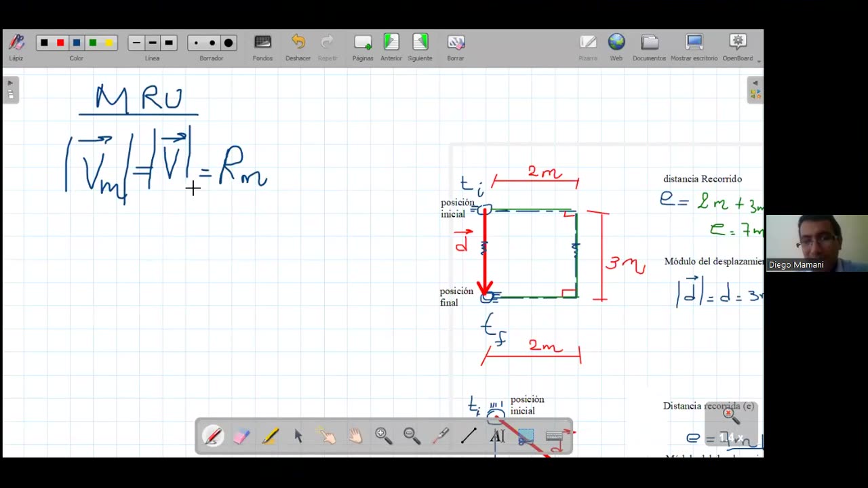The height and width of the screenshot is (488, 868).
Task: Select the hand scroll page tool
Action: coord(355,436)
